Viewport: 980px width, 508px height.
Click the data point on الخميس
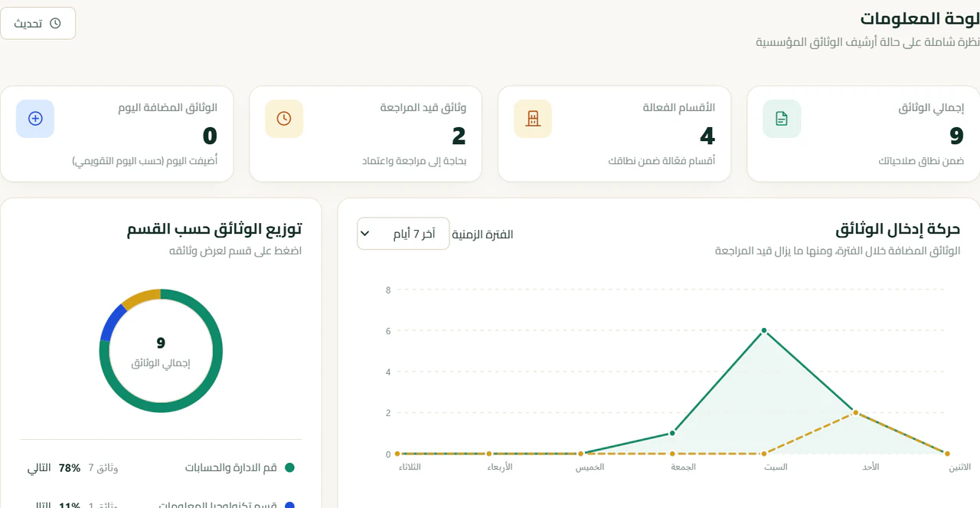[581, 454]
